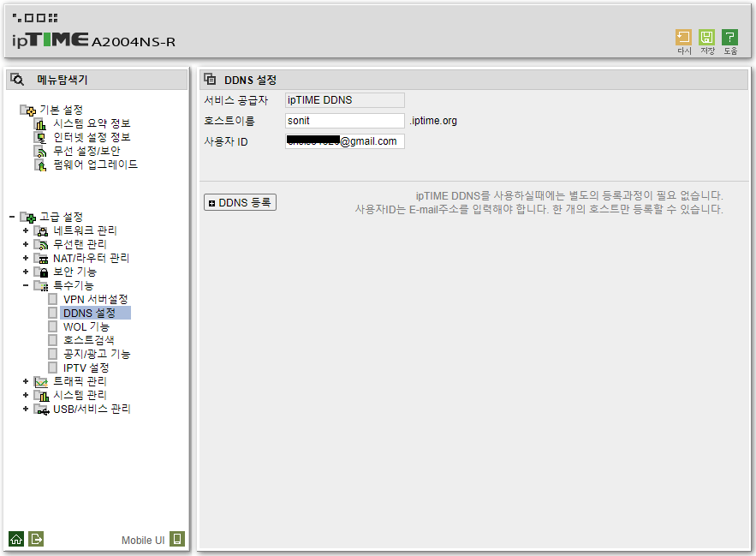Select 호스트검색 in the tree
Image resolution: width=756 pixels, height=556 pixels.
(89, 340)
